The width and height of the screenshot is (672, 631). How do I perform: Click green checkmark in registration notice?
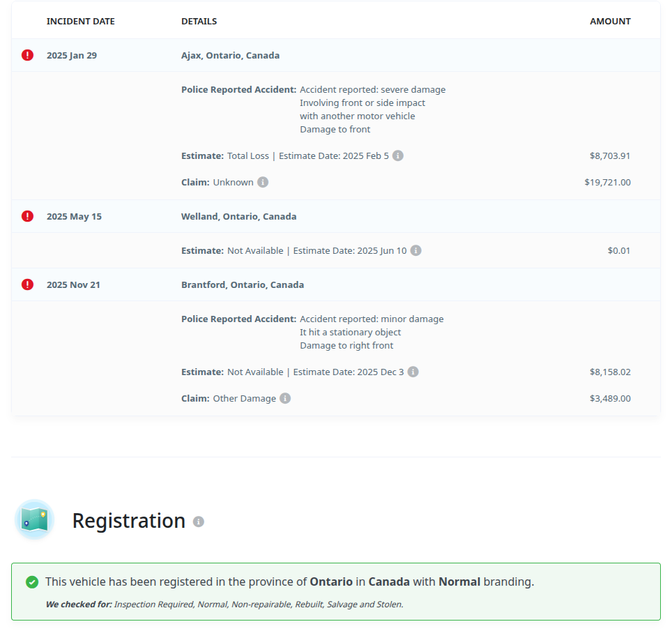(31, 581)
